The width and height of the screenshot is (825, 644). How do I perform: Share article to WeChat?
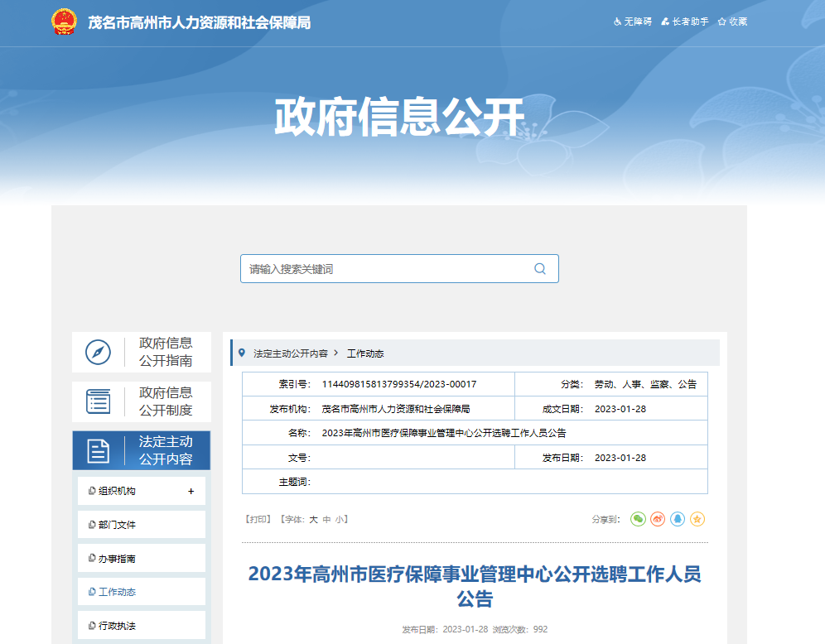pyautogui.click(x=638, y=519)
